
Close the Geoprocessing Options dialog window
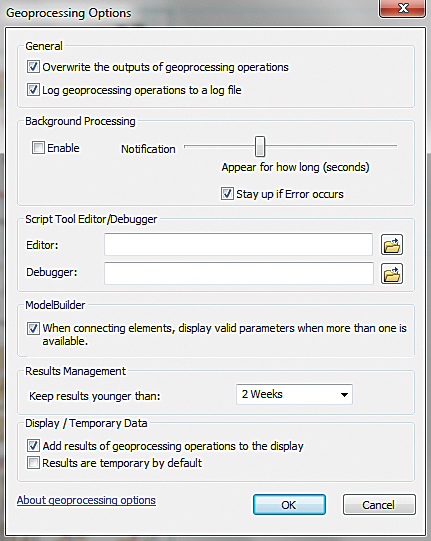click(x=402, y=8)
